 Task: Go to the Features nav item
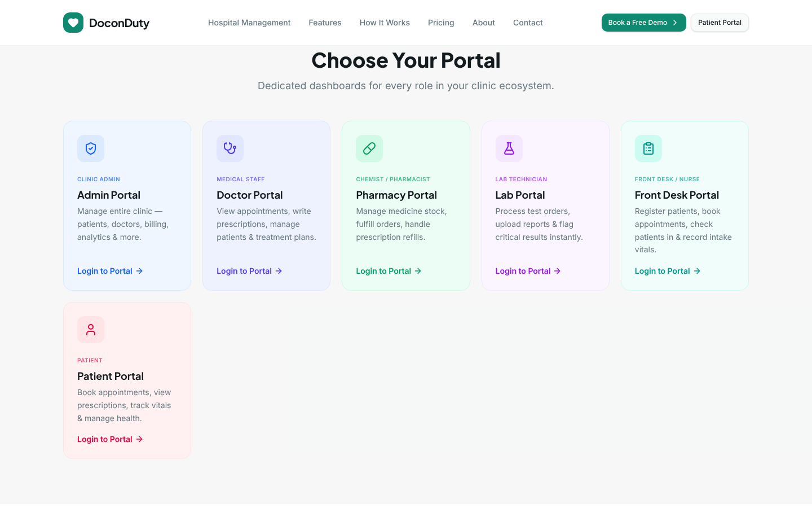[x=325, y=23]
